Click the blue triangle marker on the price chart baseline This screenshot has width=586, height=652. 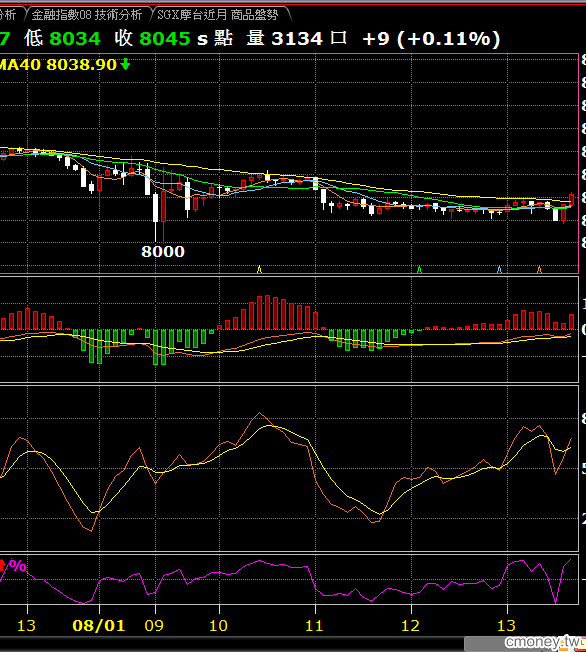(x=499, y=269)
